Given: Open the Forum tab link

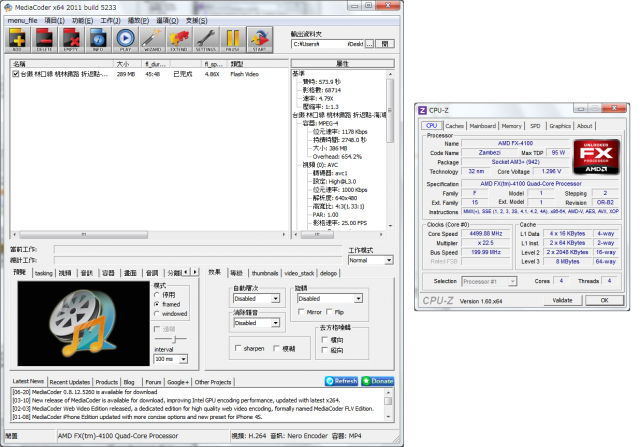Looking at the screenshot, I should click(153, 382).
